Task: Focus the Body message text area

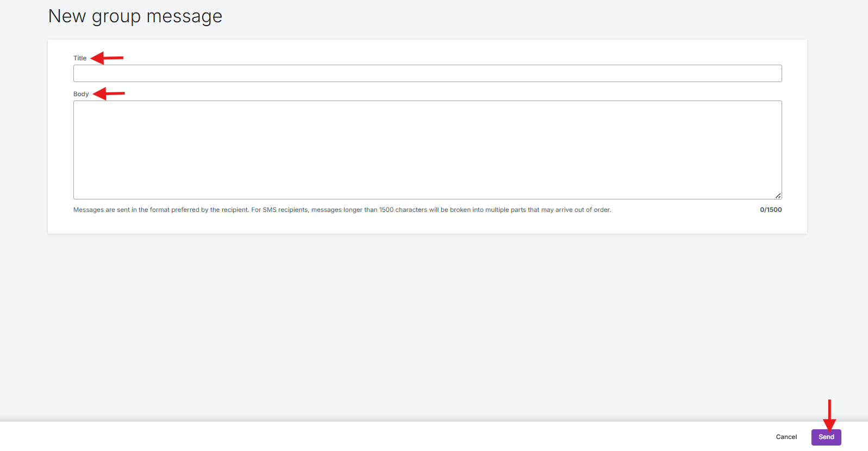Action: (427, 149)
